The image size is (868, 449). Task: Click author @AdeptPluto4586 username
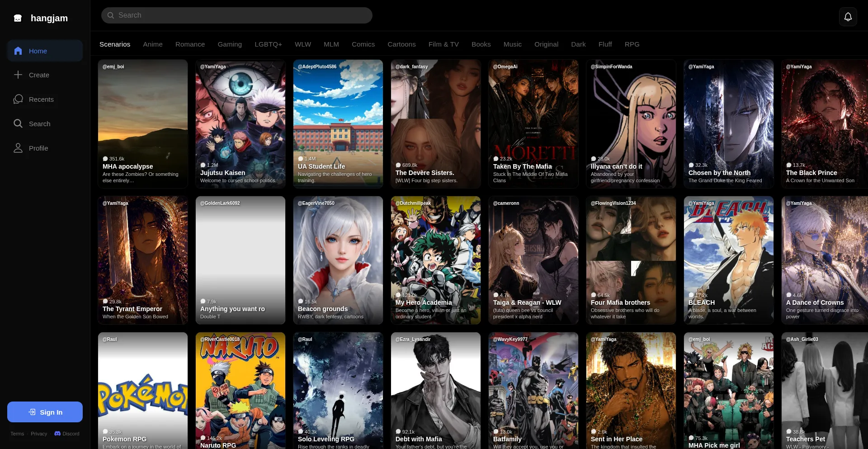point(317,66)
